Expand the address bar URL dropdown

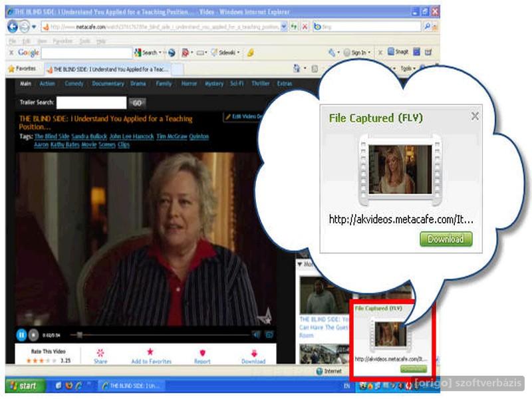[284, 26]
